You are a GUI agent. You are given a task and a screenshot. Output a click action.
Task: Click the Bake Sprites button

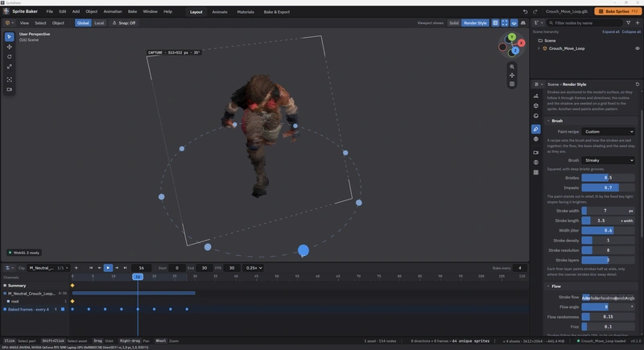click(617, 11)
